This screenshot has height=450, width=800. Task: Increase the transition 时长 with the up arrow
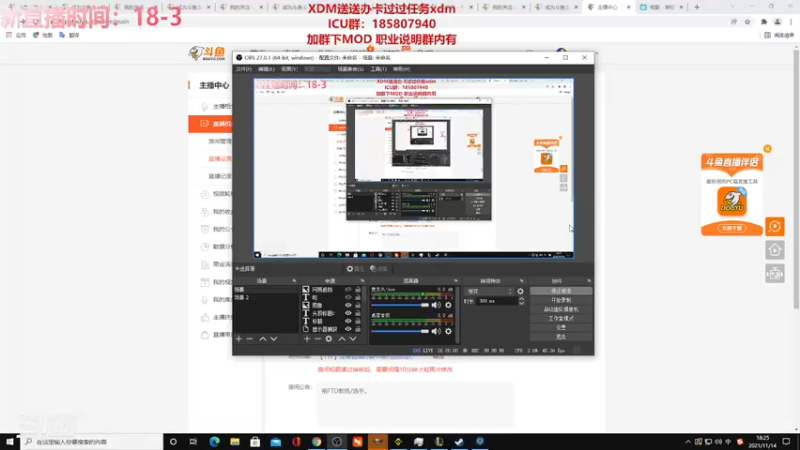pos(521,299)
